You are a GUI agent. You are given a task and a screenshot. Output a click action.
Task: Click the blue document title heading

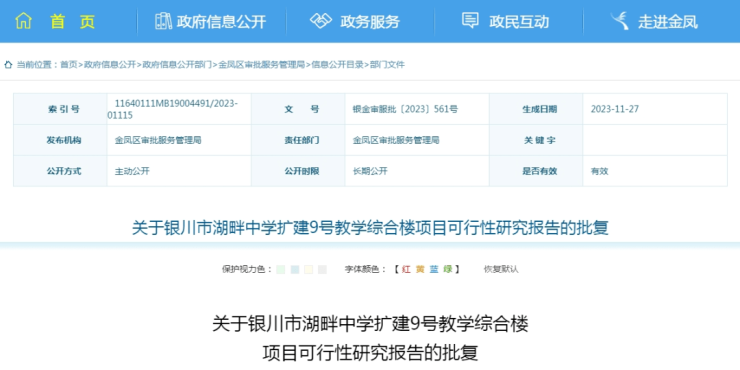tap(370, 228)
